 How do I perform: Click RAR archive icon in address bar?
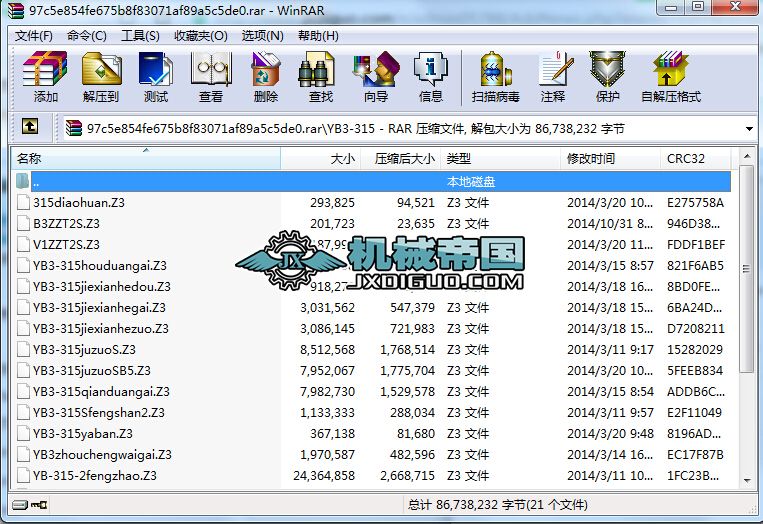[x=74, y=128]
